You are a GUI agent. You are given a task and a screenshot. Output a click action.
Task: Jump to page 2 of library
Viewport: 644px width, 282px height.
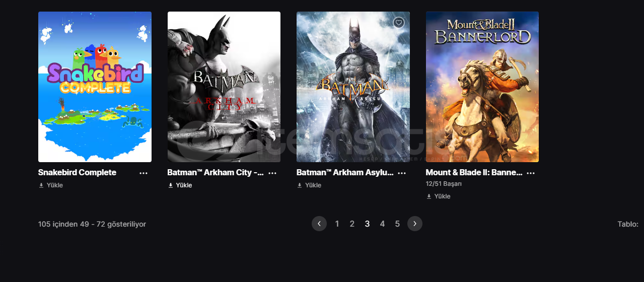coord(352,224)
